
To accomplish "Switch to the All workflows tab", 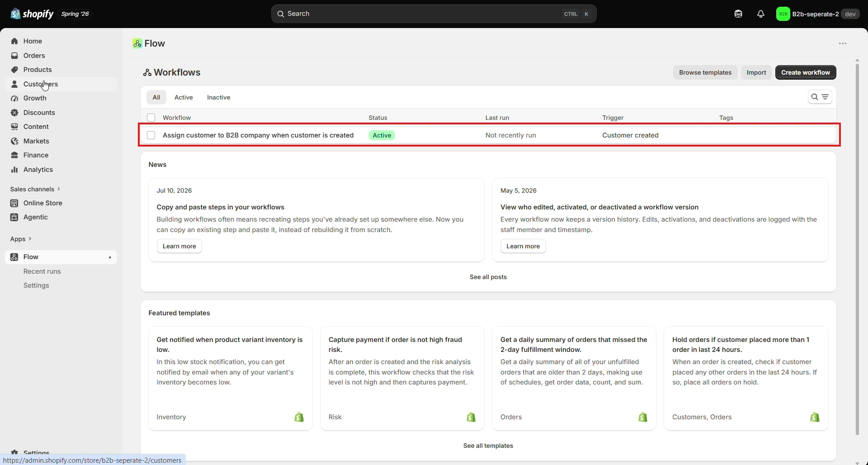I will [x=156, y=97].
